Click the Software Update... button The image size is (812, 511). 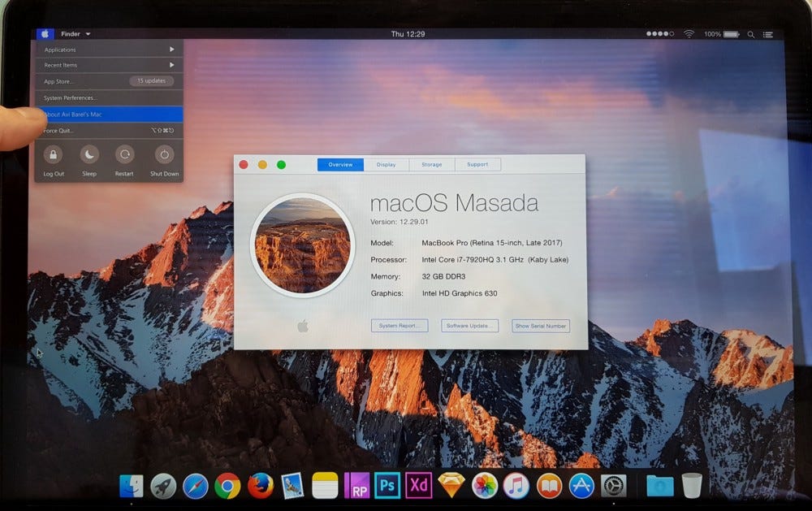pos(469,326)
